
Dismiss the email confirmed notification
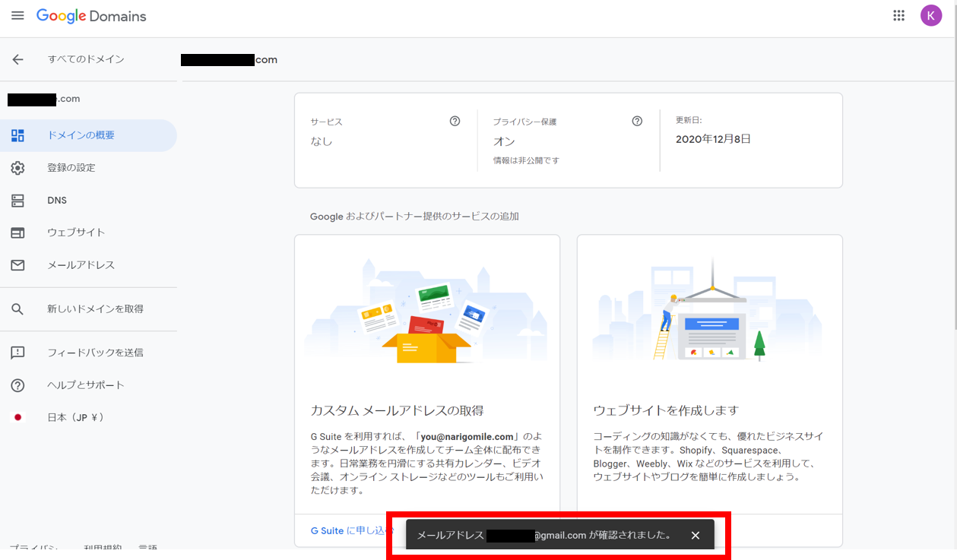pos(695,536)
